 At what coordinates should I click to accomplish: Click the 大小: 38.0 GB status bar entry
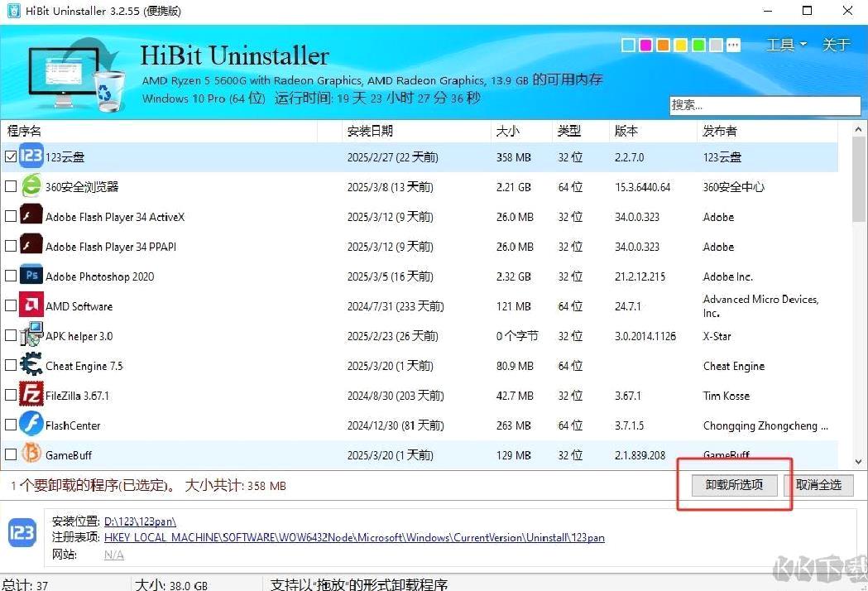click(171, 585)
